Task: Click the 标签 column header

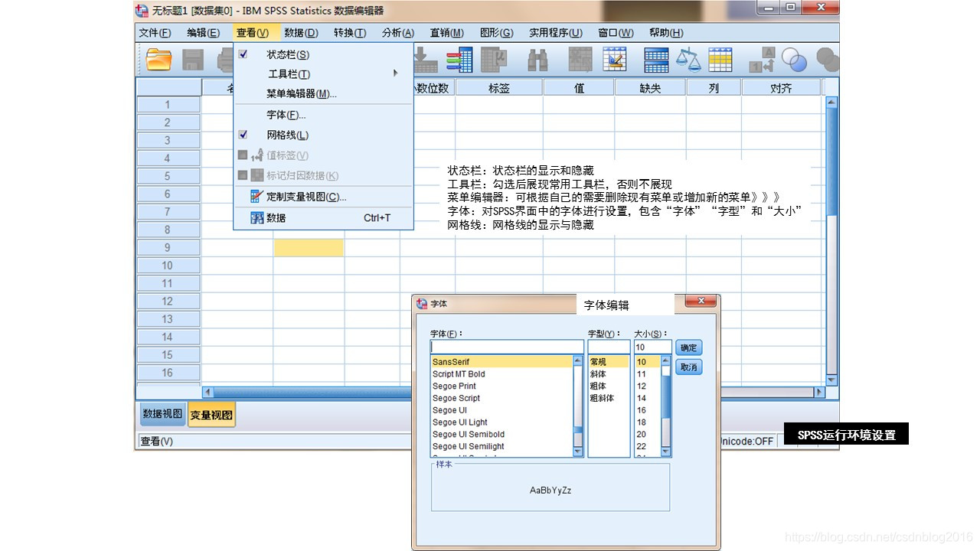Action: 499,88
